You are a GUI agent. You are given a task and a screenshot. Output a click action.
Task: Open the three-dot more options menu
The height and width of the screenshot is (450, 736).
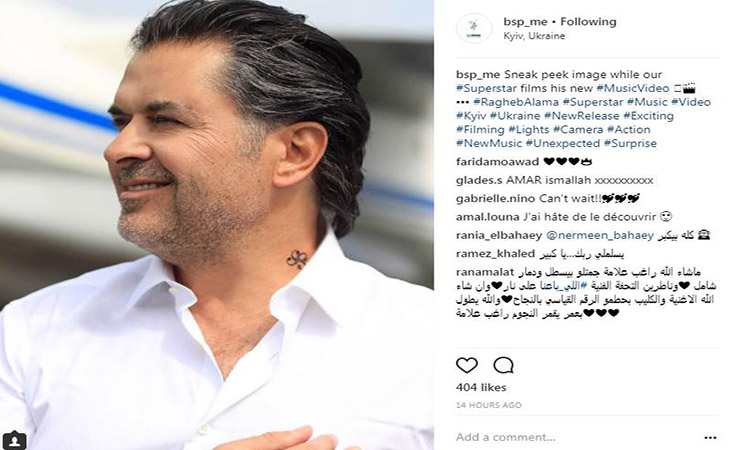click(710, 437)
